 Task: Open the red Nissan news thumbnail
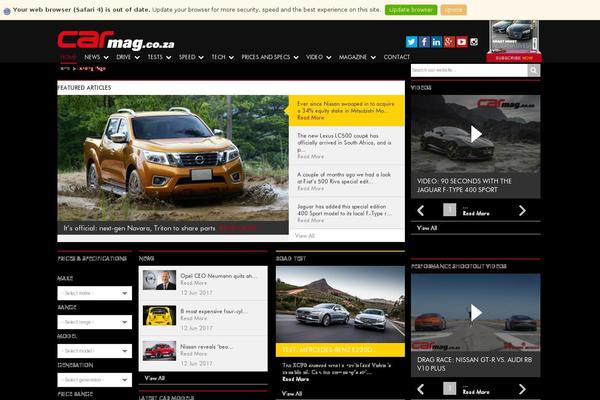click(x=159, y=351)
